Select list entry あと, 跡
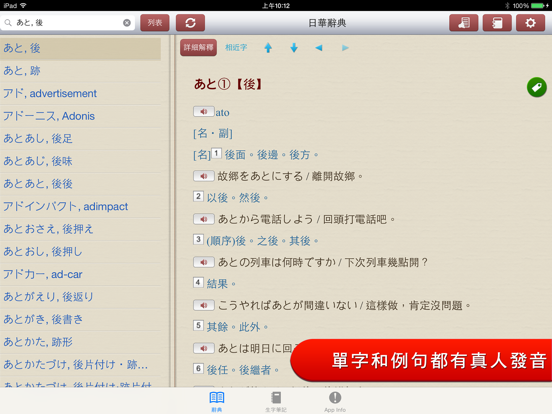552x414 pixels. [80, 71]
